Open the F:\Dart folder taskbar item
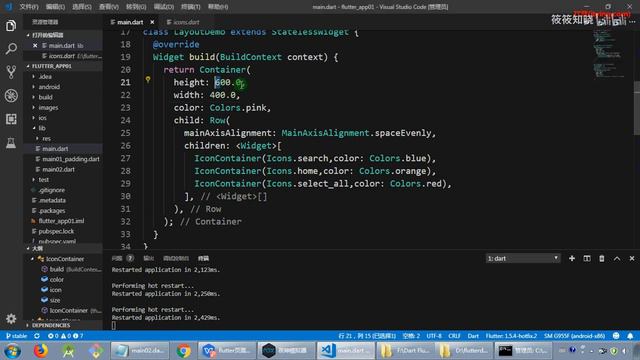Viewport: 640px width, 360px height. tap(404, 351)
